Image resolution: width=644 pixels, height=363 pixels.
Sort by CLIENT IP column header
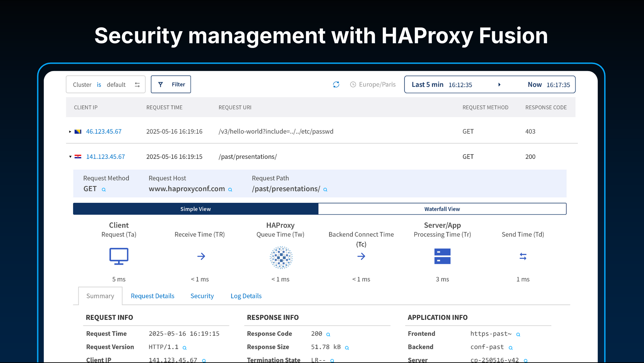(x=86, y=107)
